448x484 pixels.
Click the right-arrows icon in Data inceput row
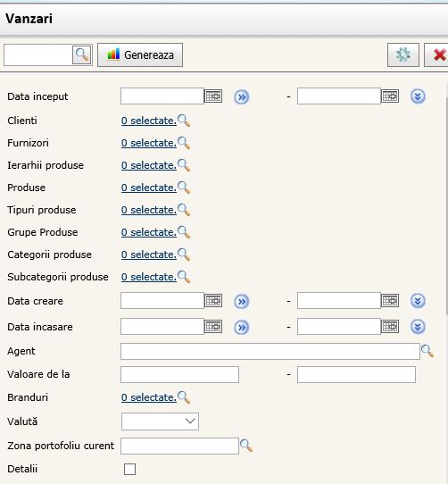pos(242,97)
